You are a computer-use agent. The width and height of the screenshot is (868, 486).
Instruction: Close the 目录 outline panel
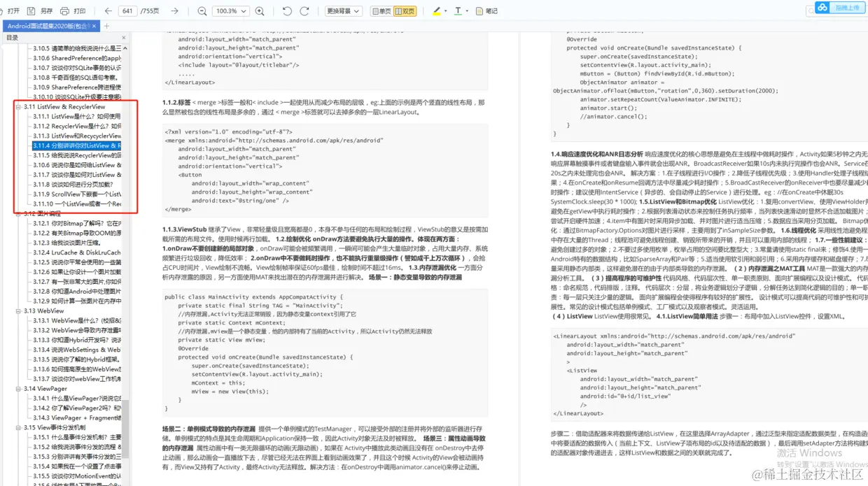(124, 38)
